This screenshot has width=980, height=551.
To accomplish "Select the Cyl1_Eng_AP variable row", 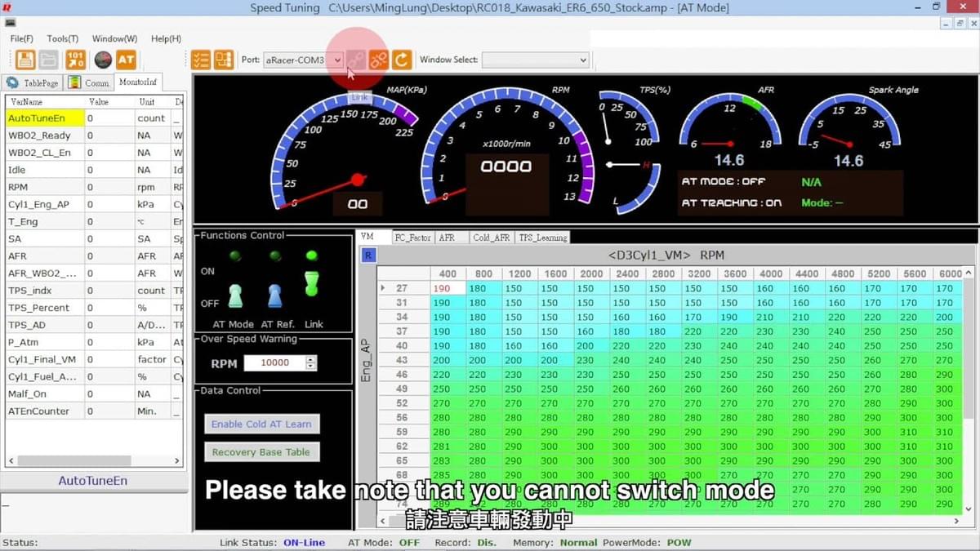I will coord(94,204).
